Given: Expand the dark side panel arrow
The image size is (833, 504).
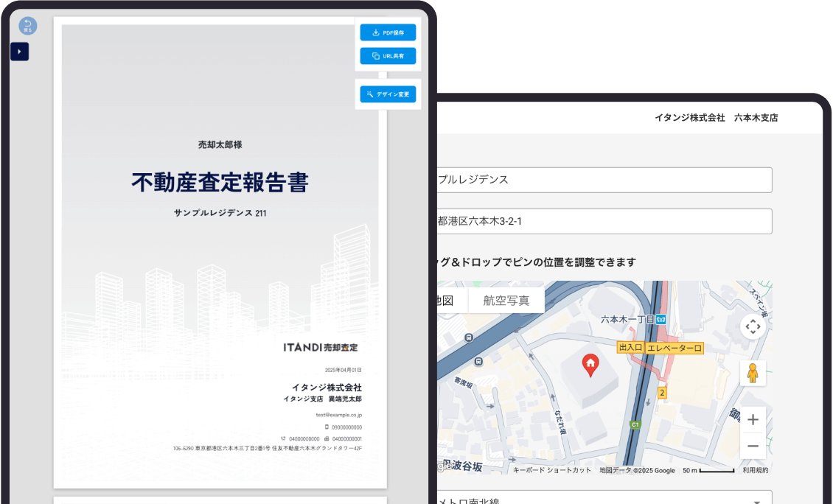Looking at the screenshot, I should click(20, 52).
